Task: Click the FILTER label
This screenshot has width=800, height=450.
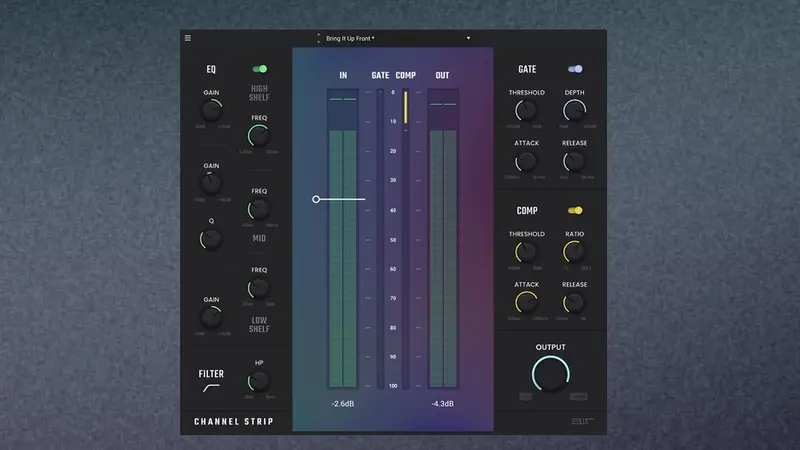Action: point(211,374)
